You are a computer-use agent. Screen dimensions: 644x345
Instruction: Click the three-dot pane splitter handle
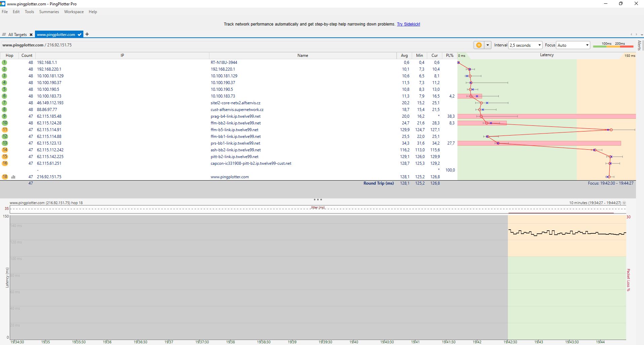pos(318,200)
